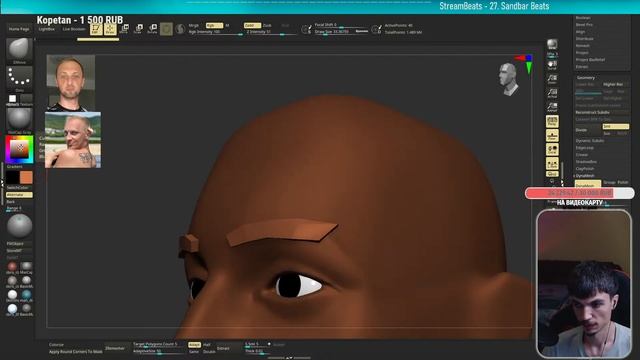Toggle the Qvz axis button
Viewport: 640px width, 360px height.
[x=552, y=174]
